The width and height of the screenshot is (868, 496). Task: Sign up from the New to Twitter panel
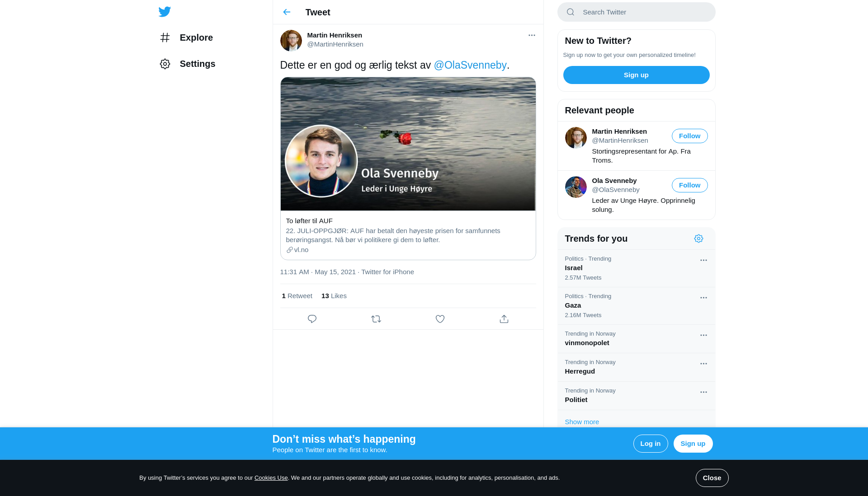[x=637, y=75]
